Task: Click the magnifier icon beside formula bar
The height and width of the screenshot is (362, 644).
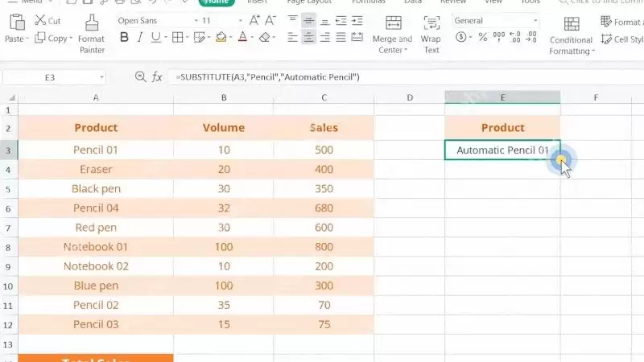Action: (x=140, y=76)
